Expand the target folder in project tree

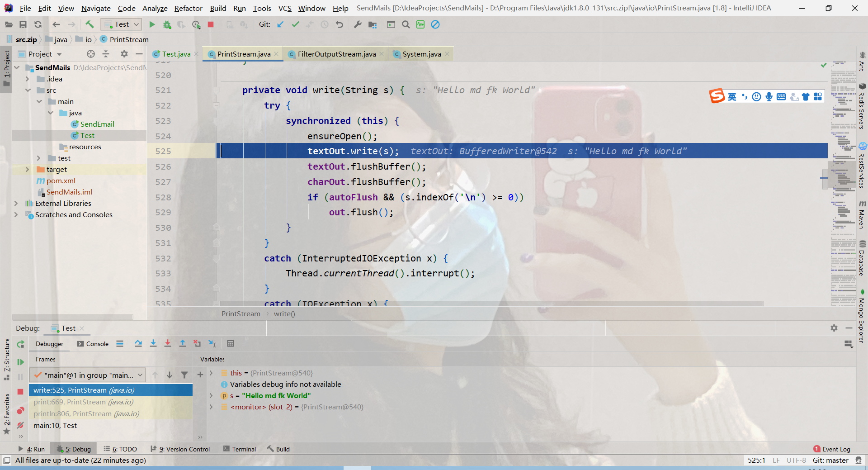tap(27, 170)
